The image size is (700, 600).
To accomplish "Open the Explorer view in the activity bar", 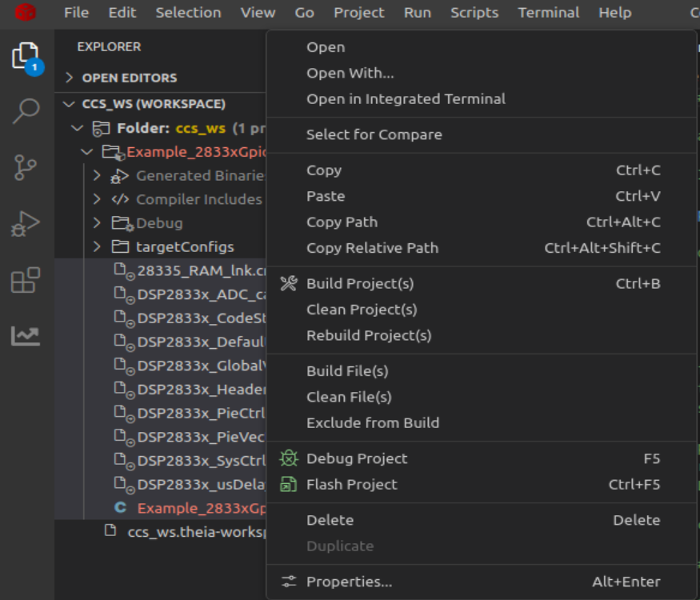I will [26, 57].
